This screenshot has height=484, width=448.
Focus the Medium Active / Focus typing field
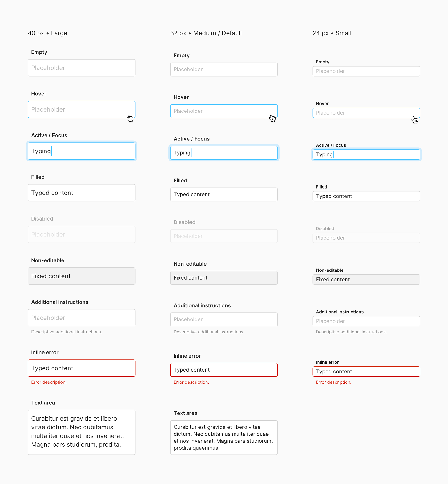coord(224,153)
